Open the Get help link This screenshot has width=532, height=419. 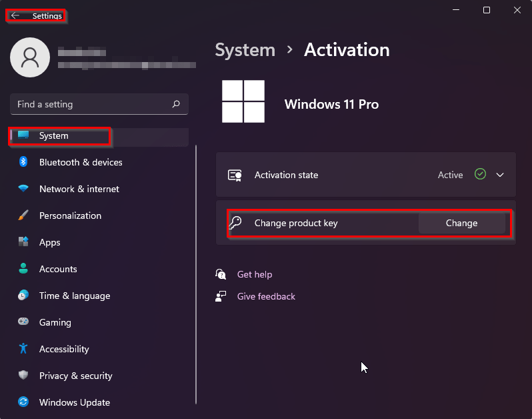point(255,274)
